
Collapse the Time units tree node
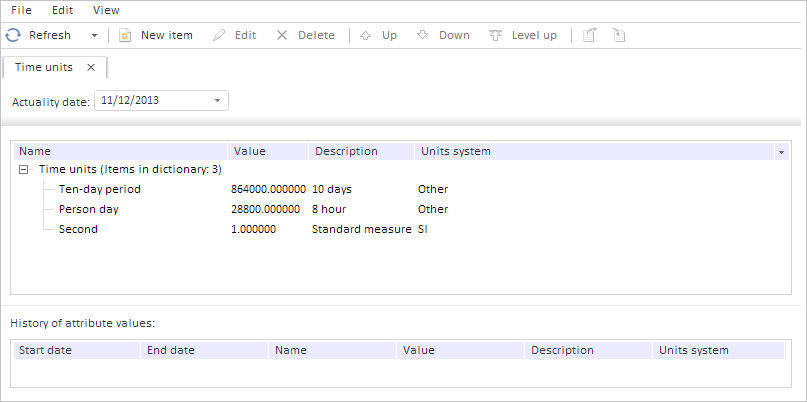tap(24, 170)
